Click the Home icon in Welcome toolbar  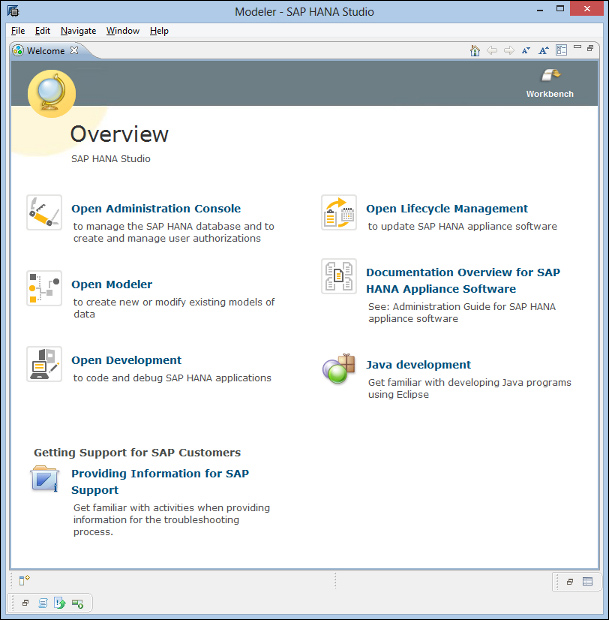(x=475, y=51)
